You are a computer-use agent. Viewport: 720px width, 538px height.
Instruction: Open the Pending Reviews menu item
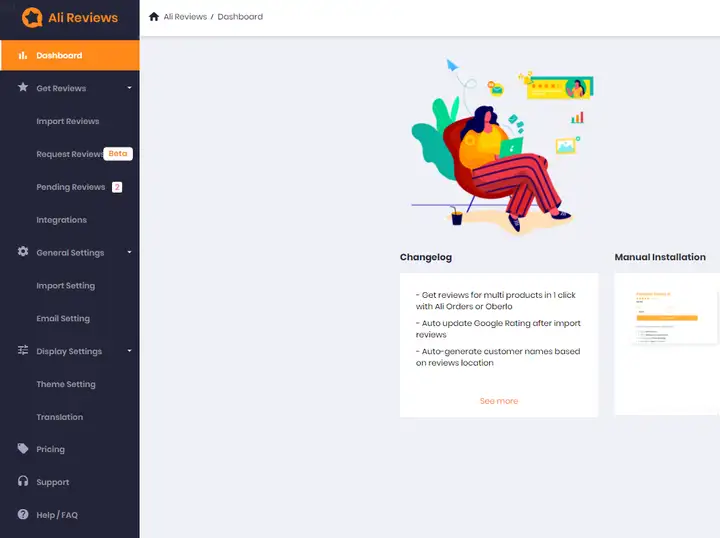71,187
